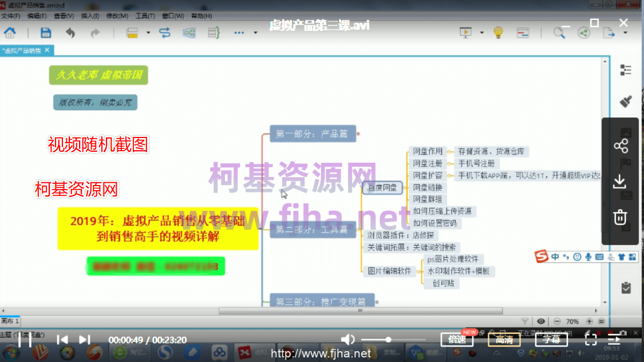
Task: Click the magnifier search icon in toolbar
Action: (x=559, y=33)
